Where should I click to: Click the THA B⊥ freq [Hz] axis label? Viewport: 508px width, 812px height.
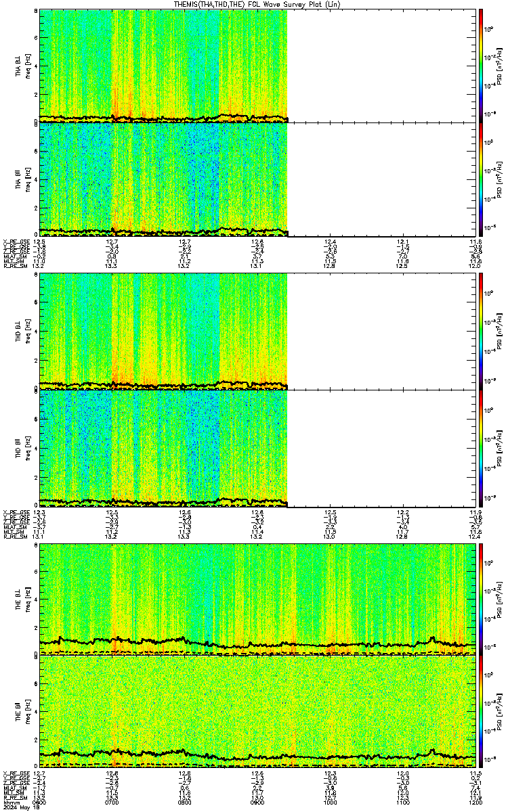(28, 66)
